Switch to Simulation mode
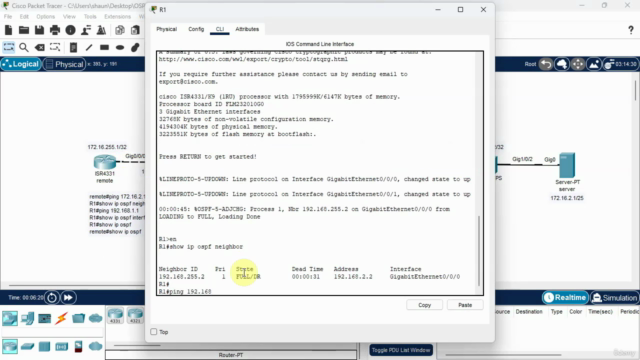The height and width of the screenshot is (360, 640). click(615, 298)
